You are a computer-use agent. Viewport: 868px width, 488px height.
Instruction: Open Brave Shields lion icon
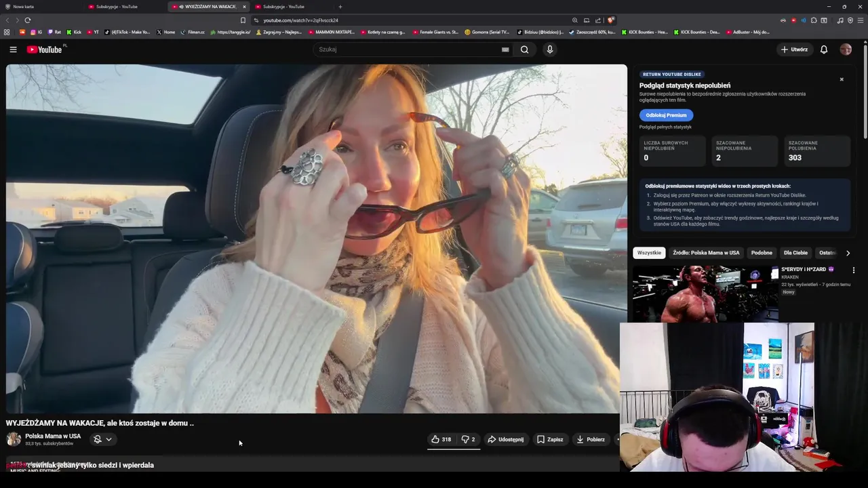click(x=611, y=20)
